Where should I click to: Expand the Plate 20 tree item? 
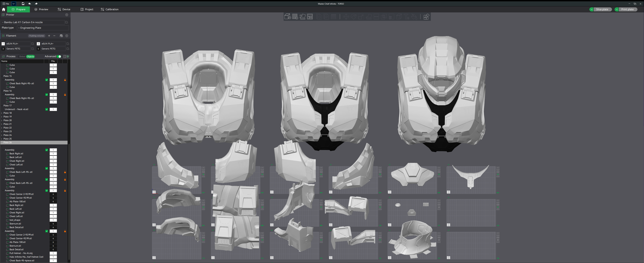click(x=2, y=120)
